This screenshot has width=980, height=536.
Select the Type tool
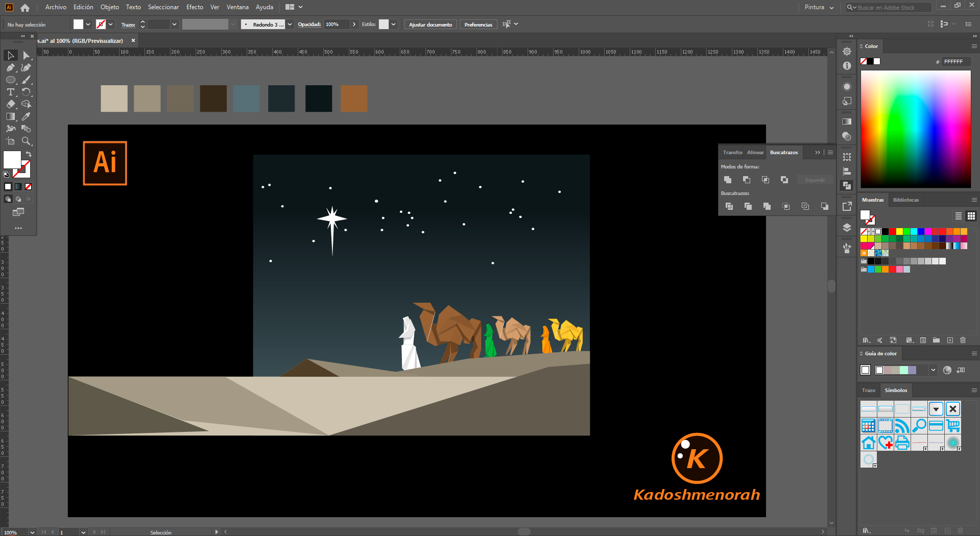point(11,92)
